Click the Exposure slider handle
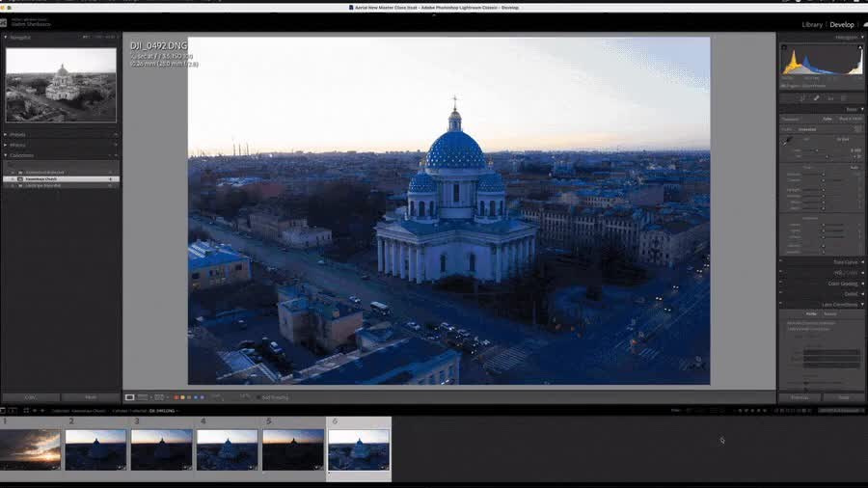This screenshot has height=488, width=868. [x=824, y=175]
